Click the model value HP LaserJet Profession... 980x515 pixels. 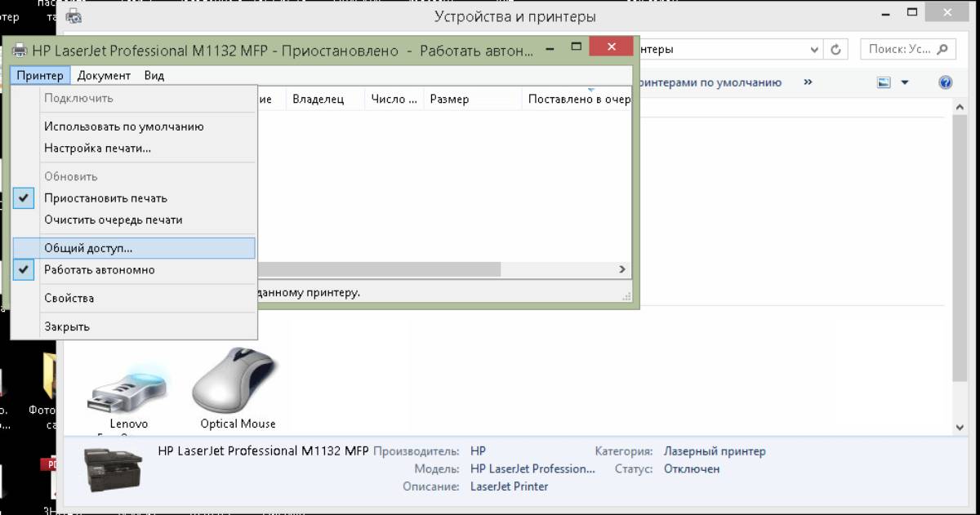pos(533,469)
